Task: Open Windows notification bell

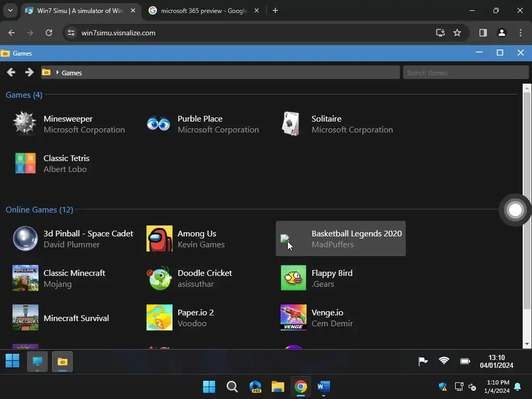Action: (517, 387)
